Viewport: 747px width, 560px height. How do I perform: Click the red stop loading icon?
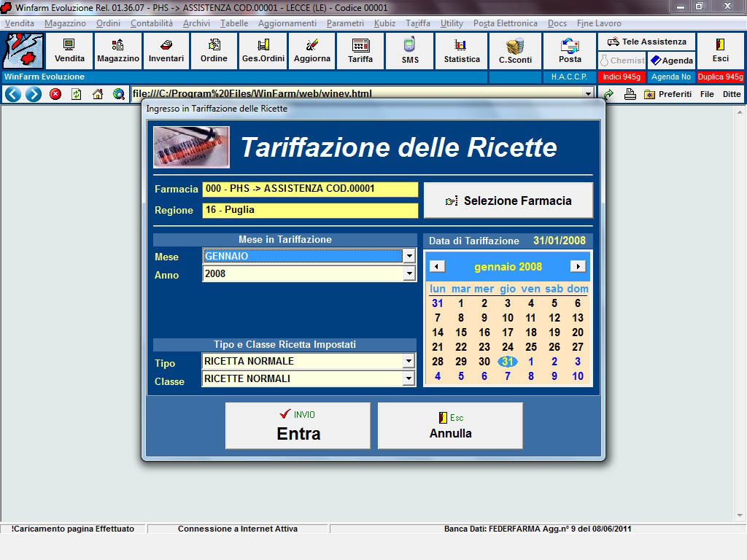(x=55, y=94)
